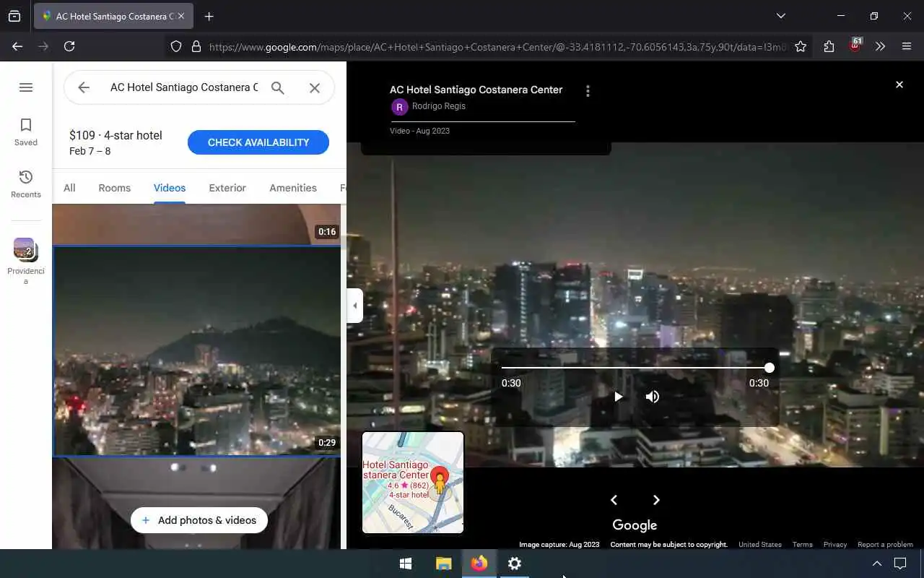Click Firefox taskbar icon
This screenshot has height=578, width=924.
[x=479, y=564]
